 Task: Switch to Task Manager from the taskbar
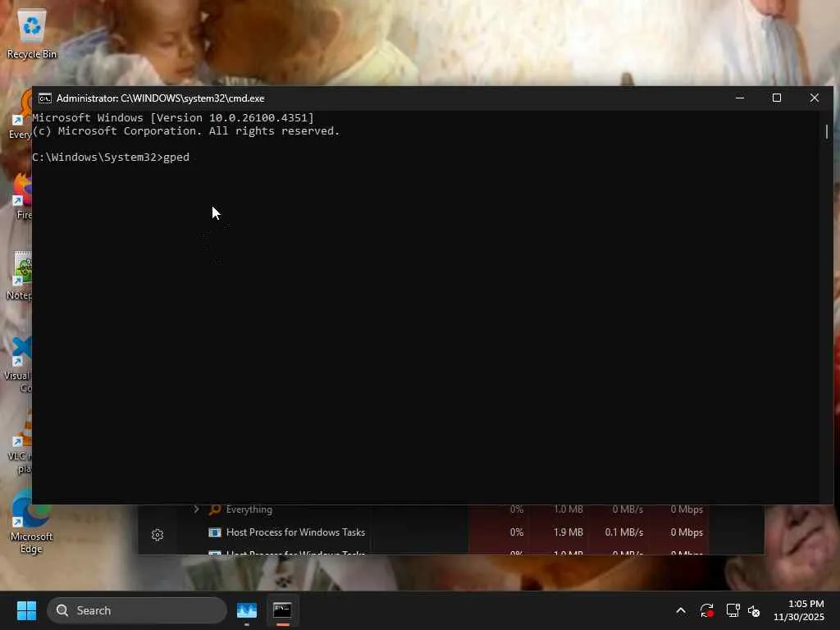pos(247,610)
